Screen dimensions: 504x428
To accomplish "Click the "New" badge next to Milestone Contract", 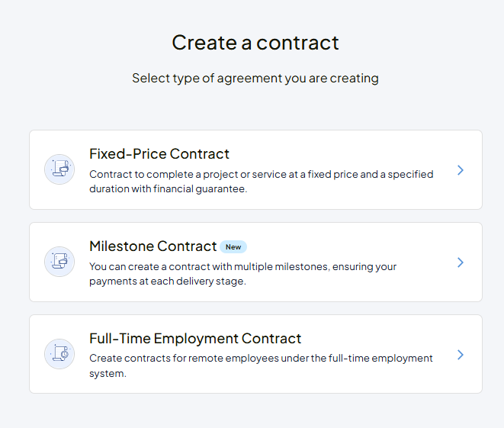I will pos(233,247).
